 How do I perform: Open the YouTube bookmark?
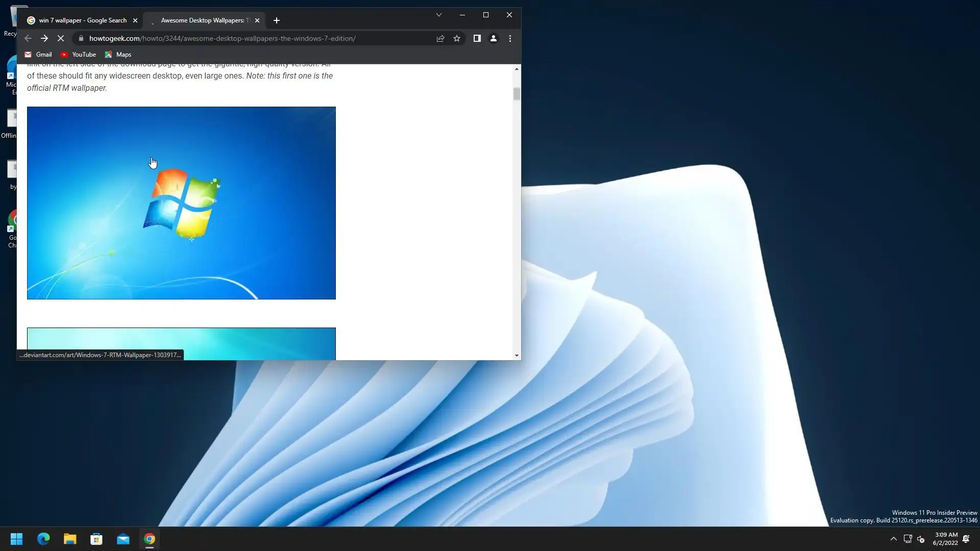(78, 55)
